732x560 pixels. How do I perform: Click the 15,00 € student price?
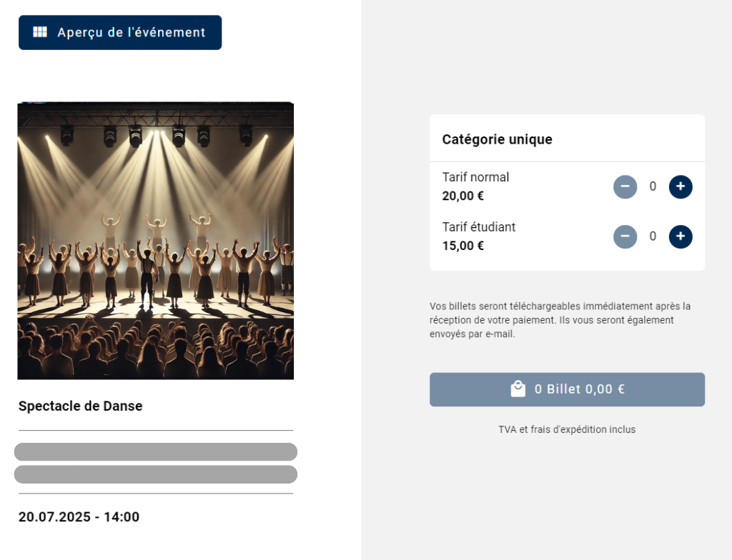coord(463,246)
